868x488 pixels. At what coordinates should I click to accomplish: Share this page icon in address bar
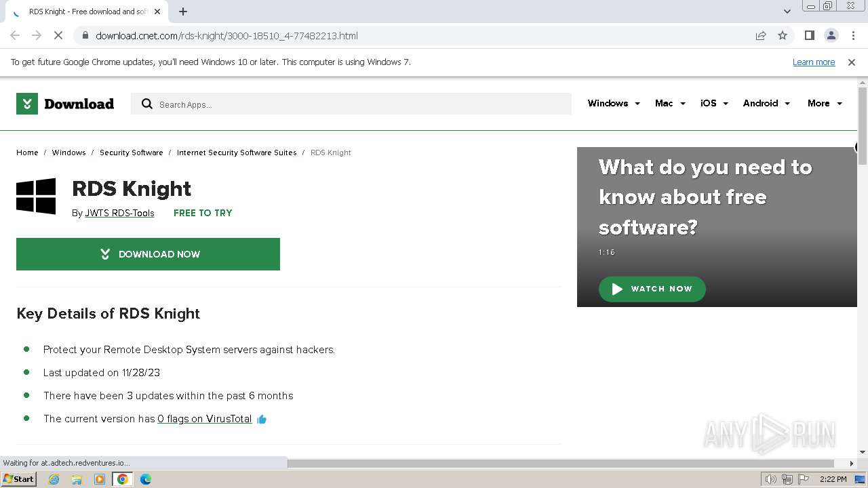[x=761, y=36]
